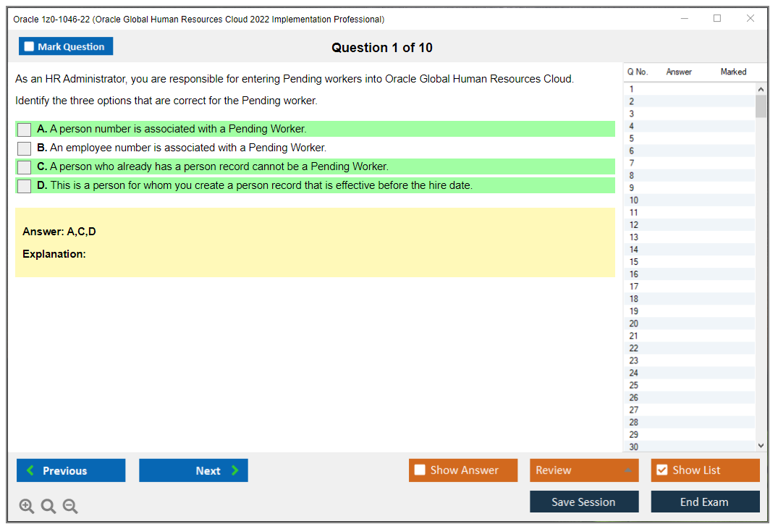
Task: Advance with the Next button
Action: point(193,470)
